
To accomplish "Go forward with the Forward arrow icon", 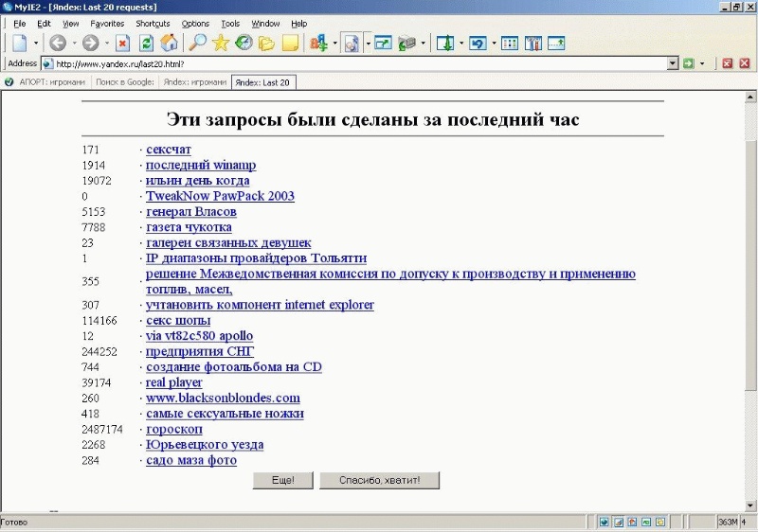I will click(90, 44).
